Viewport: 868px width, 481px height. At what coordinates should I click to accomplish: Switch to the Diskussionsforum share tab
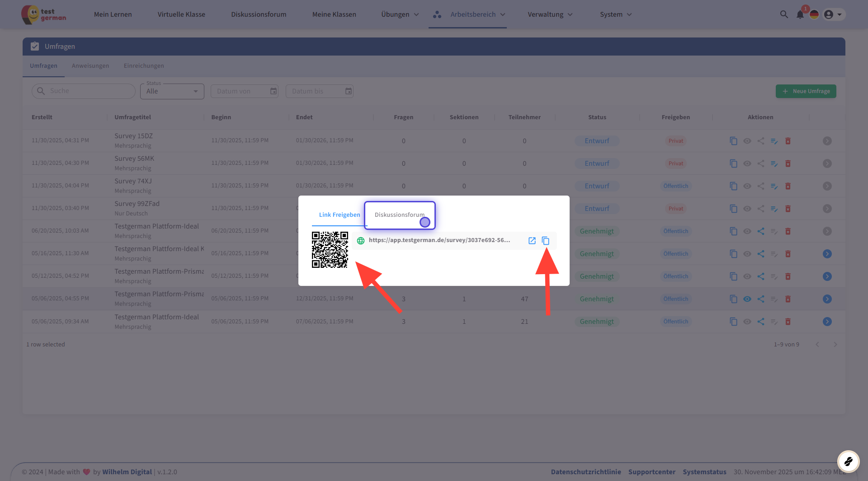(399, 215)
